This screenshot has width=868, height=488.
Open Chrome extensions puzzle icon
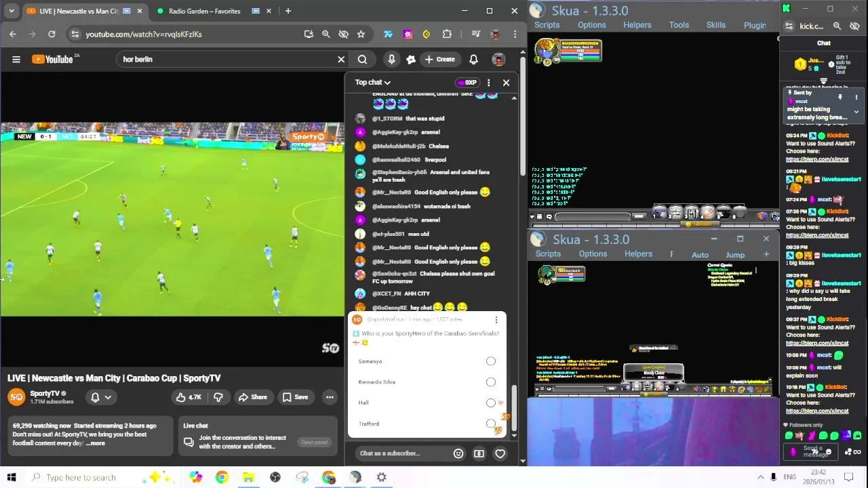click(447, 34)
